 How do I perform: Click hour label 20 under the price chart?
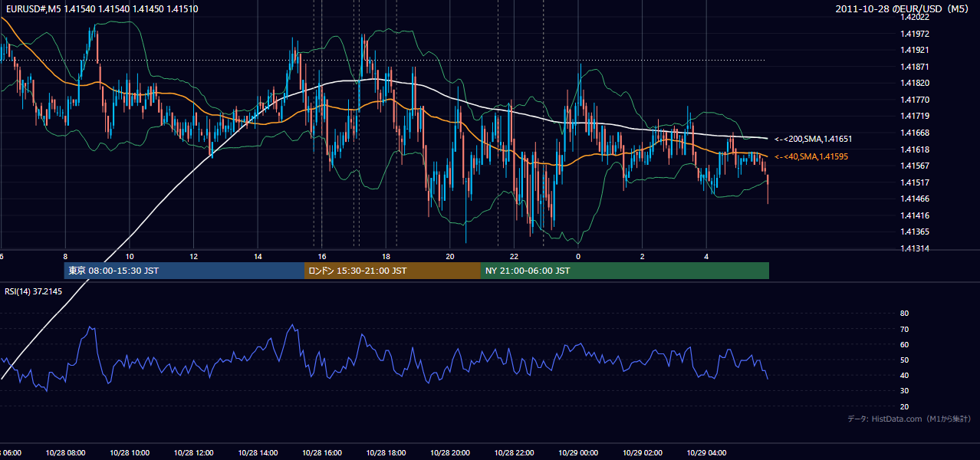pyautogui.click(x=450, y=256)
